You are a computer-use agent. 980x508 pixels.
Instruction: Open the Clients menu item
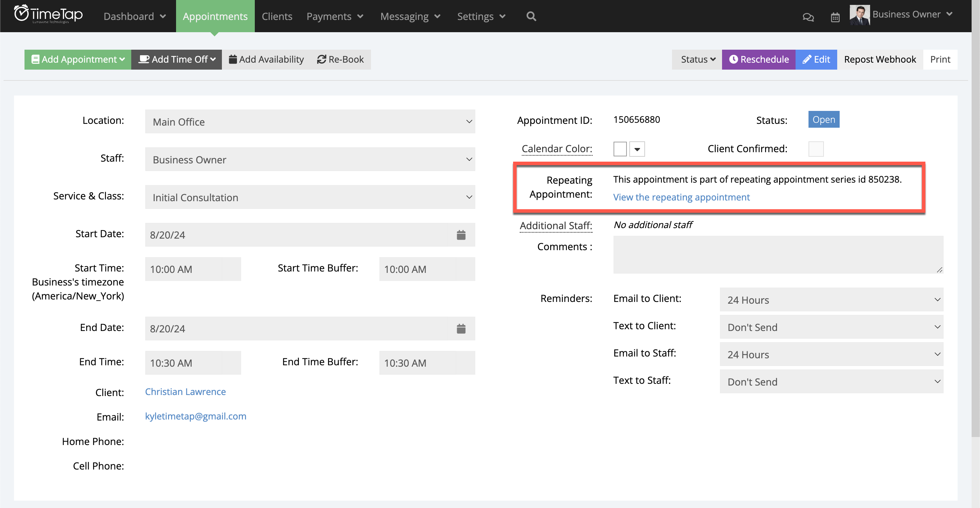(276, 16)
